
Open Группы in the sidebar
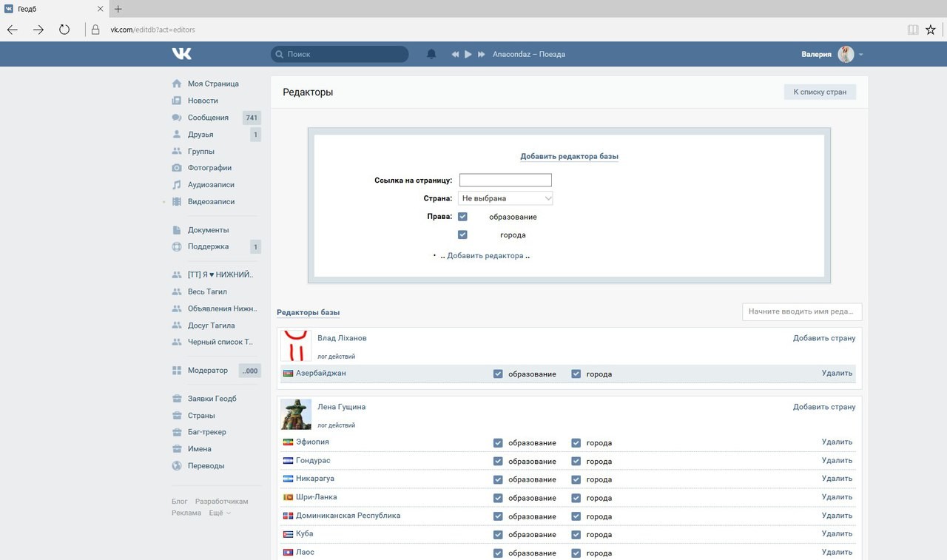click(x=201, y=151)
